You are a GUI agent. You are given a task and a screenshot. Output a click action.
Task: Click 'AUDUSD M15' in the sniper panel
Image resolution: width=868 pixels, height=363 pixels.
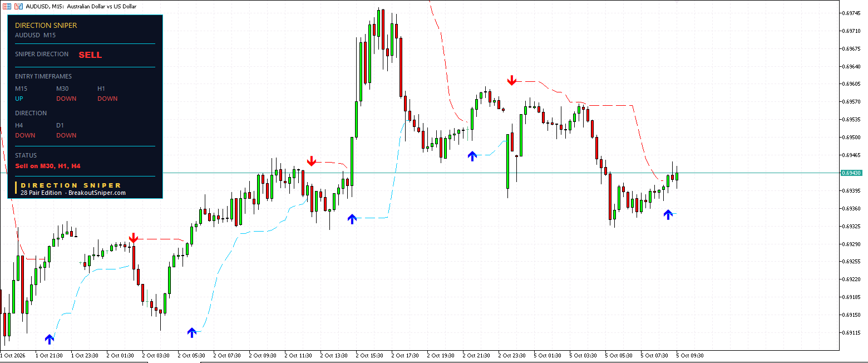pyautogui.click(x=36, y=35)
